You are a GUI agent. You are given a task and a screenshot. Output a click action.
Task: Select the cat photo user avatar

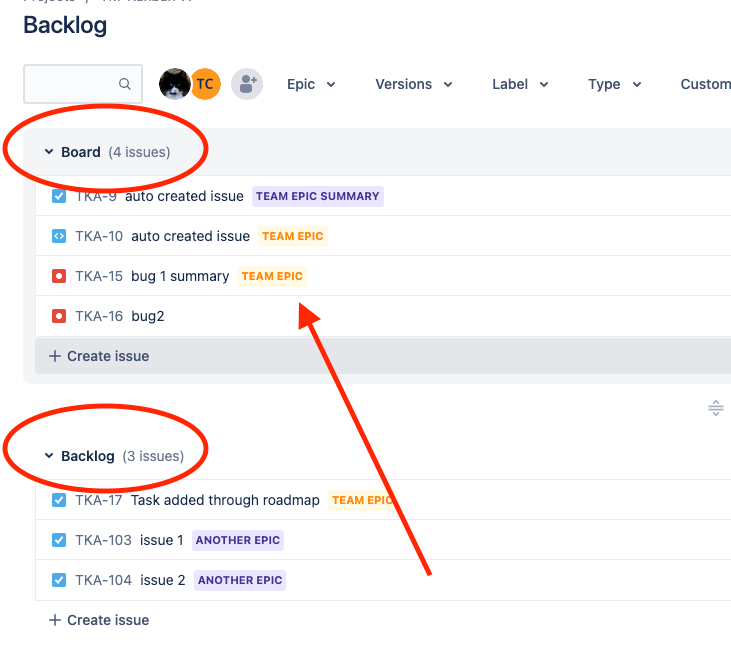coord(174,84)
